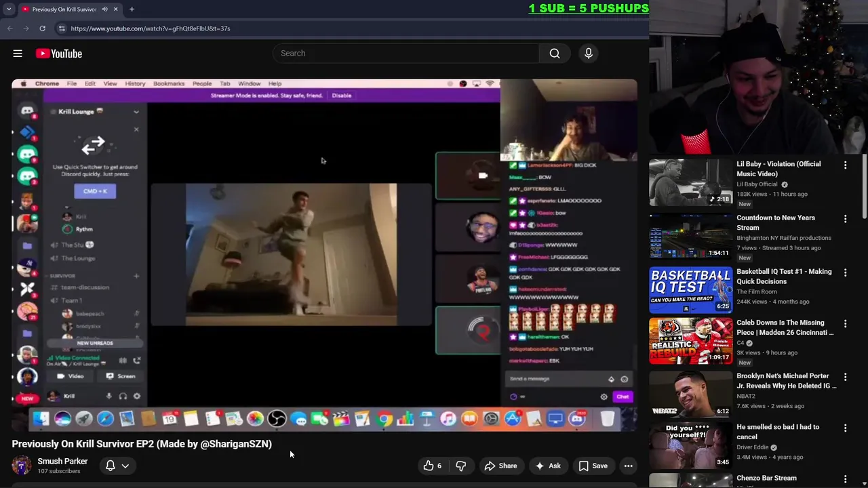The height and width of the screenshot is (488, 868).
Task: Open Realistic Rebuild Caleb Downs thumbnail
Action: [x=690, y=342]
